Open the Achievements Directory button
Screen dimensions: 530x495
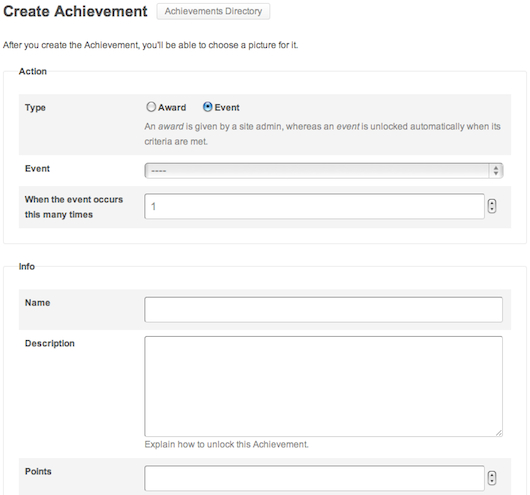(213, 11)
